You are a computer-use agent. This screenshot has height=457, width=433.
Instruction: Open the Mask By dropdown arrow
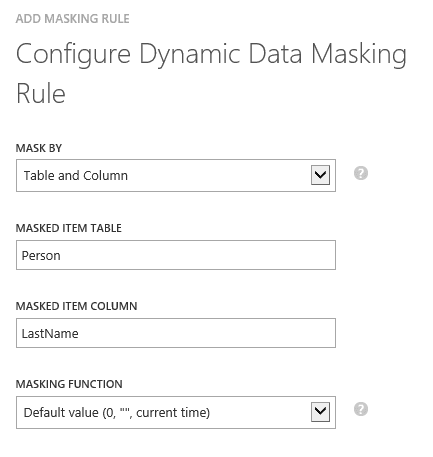pos(320,175)
